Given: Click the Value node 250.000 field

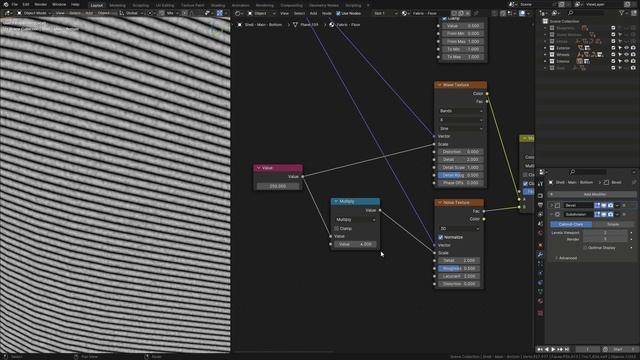Looking at the screenshot, I should (278, 186).
